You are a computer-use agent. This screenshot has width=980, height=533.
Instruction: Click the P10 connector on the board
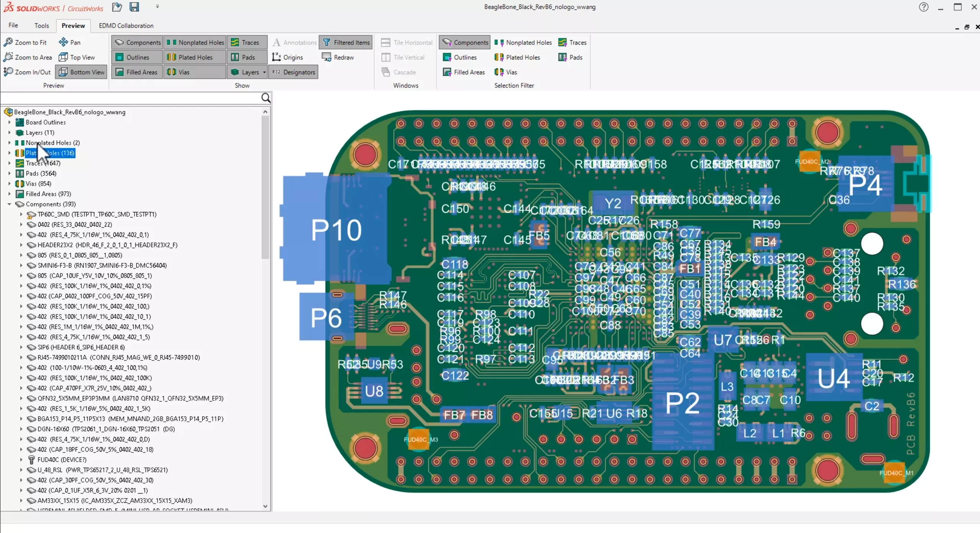tap(337, 229)
